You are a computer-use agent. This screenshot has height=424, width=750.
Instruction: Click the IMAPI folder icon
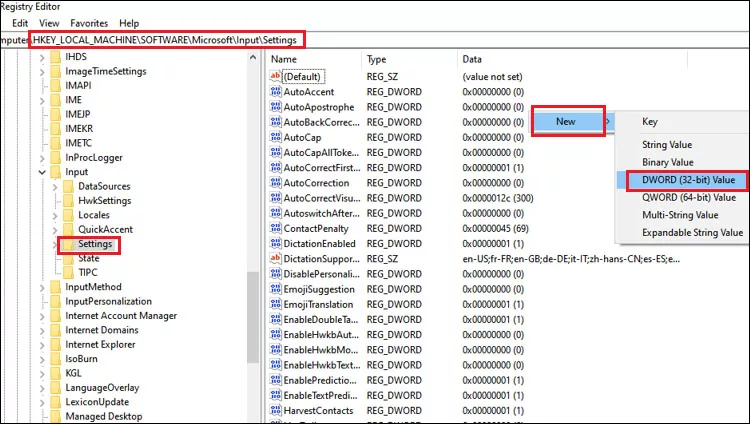coord(56,86)
